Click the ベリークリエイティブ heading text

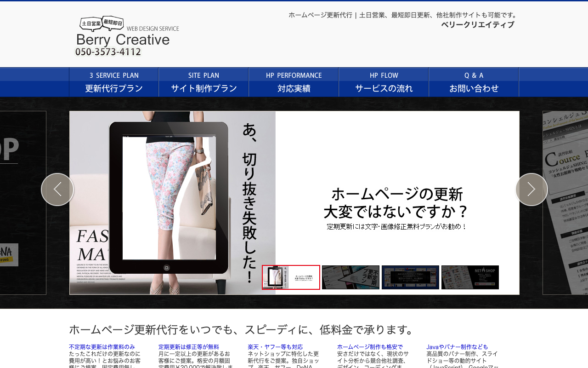(478, 25)
